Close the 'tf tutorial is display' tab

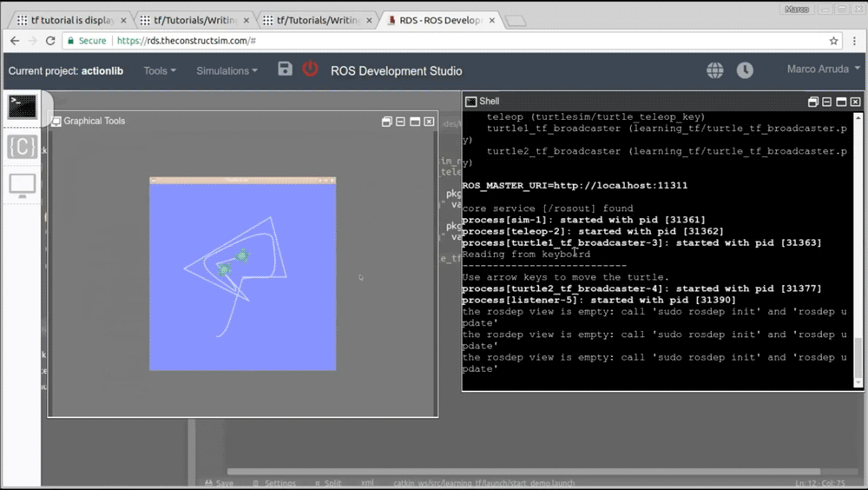point(123,20)
